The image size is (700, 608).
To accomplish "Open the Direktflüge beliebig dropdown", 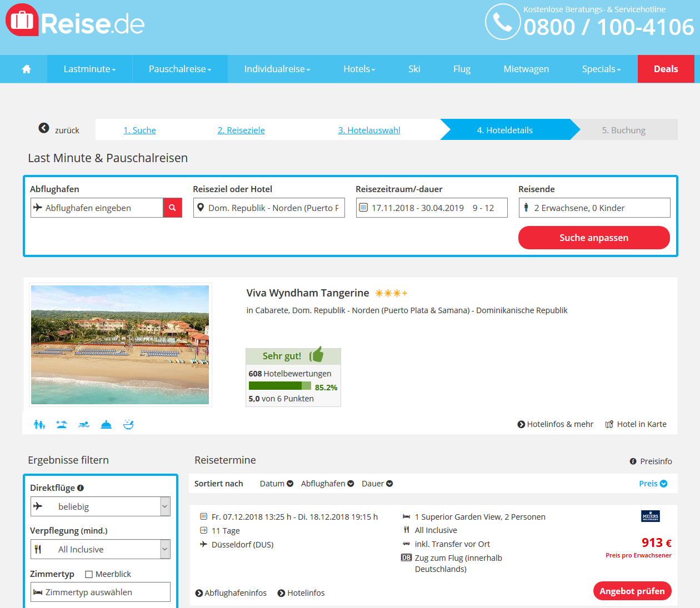I will coord(100,506).
